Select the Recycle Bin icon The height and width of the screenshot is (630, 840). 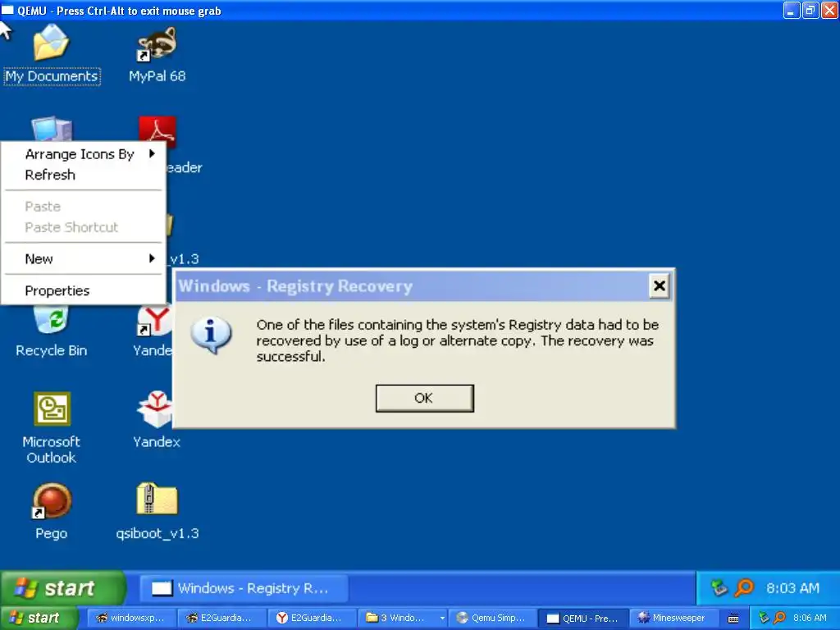coord(52,319)
